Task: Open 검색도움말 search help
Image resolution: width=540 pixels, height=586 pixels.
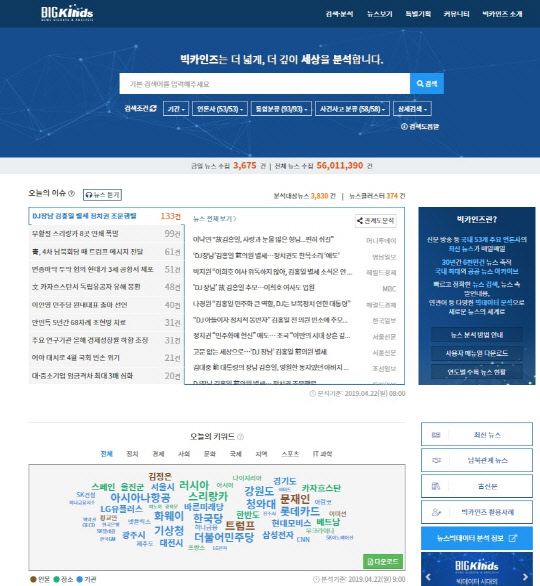Action: [420, 127]
